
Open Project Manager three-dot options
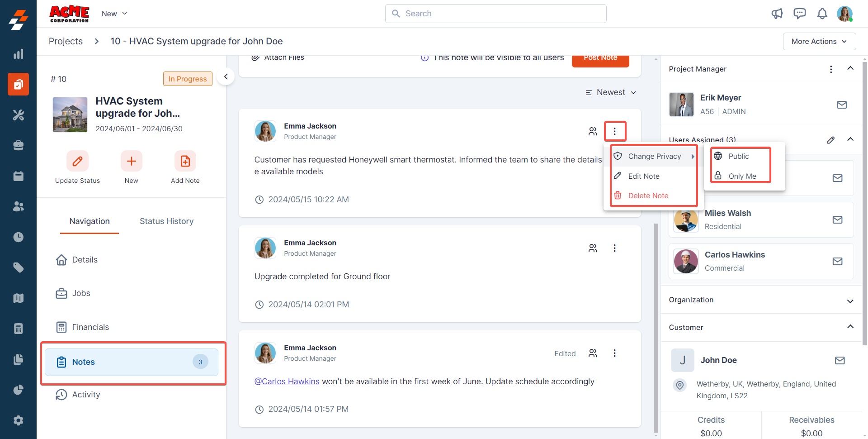tap(831, 69)
